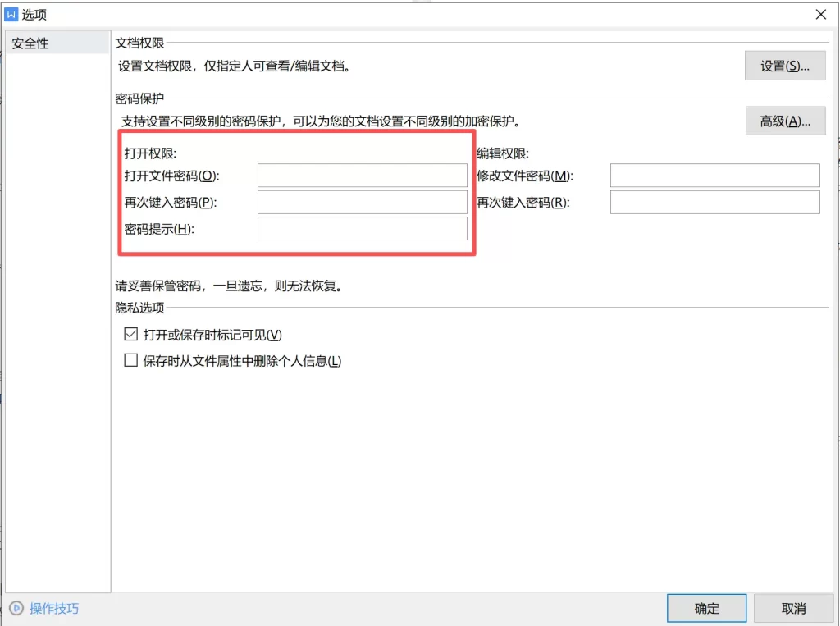The height and width of the screenshot is (626, 840).
Task: Click the 再次键入密码 field under 编辑权限
Action: tap(714, 201)
